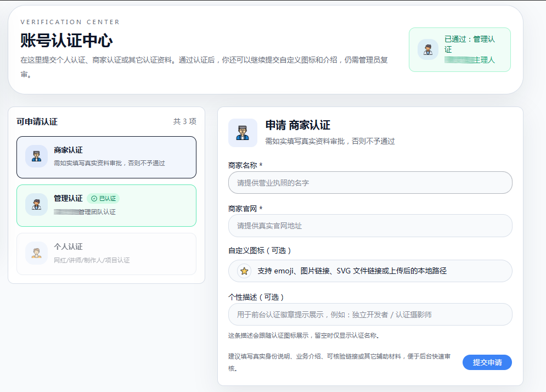Click the 商家官网 * field label
Image resolution: width=546 pixels, height=392 pixels.
pos(245,209)
